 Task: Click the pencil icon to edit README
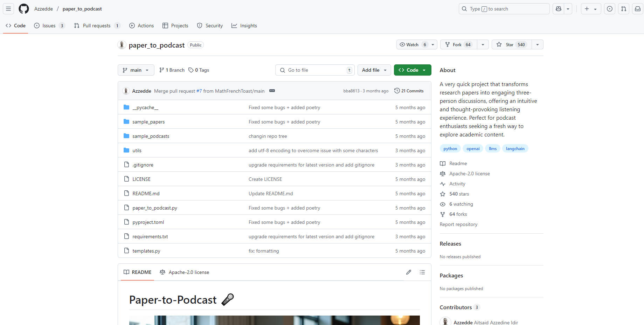pos(408,272)
